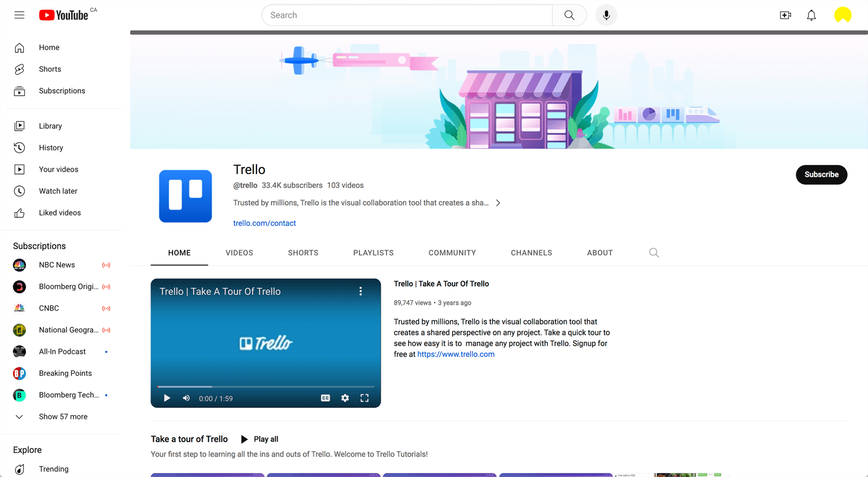Toggle closed captions on the player
The height and width of the screenshot is (477, 868).
326,398
